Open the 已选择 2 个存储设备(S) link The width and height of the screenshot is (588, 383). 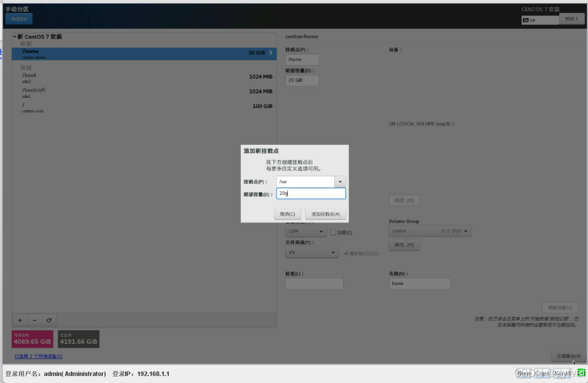[x=38, y=356]
